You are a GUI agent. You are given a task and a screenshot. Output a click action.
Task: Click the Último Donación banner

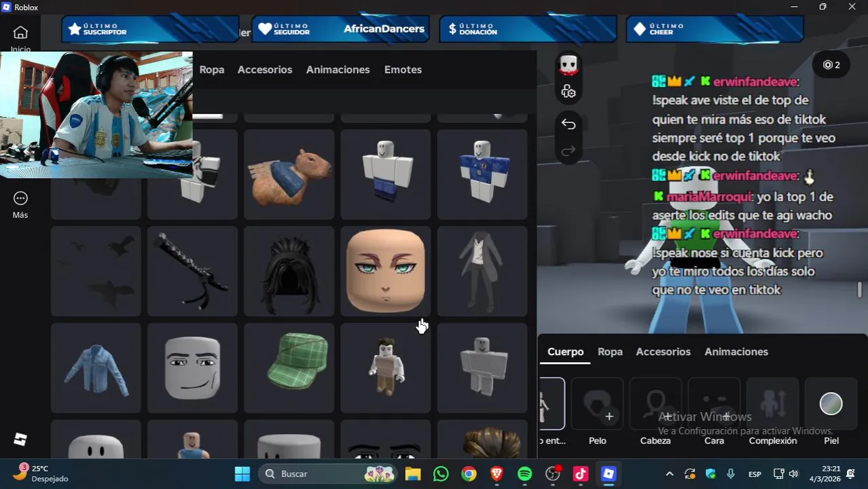528,29
